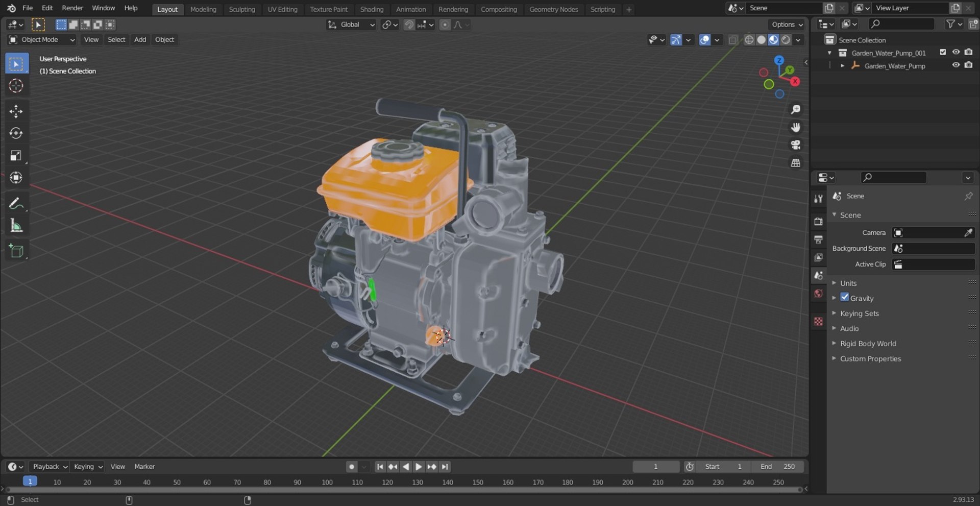Switch to the Geometry Nodes workspace tab
Image resolution: width=980 pixels, height=506 pixels.
(553, 9)
